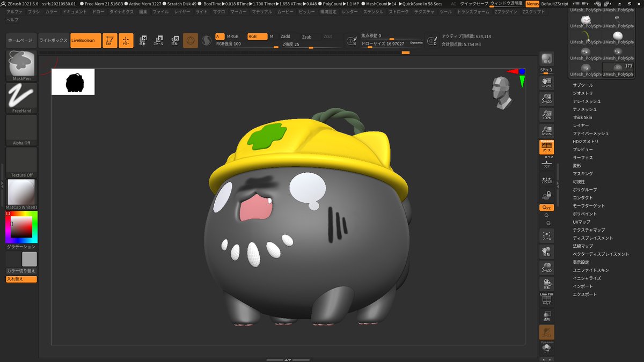Click the Frame (フレーム) mesh icon
The width and height of the screenshot is (644, 362).
tap(546, 235)
